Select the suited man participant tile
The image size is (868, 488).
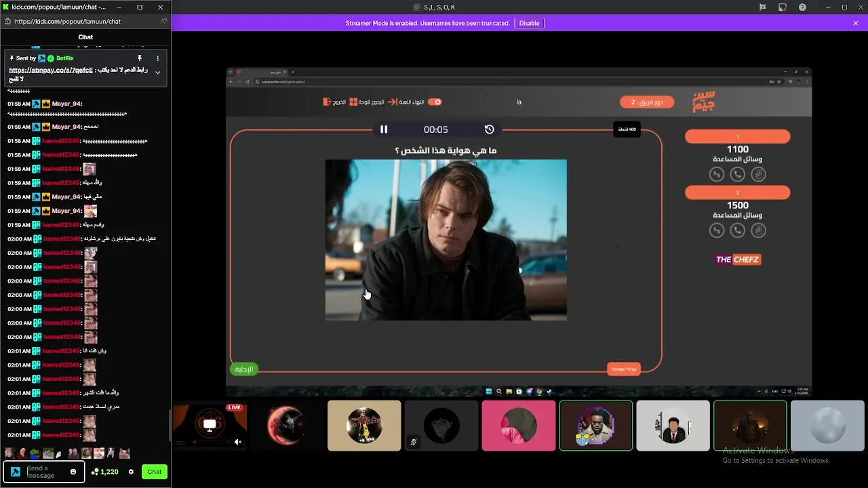click(673, 426)
